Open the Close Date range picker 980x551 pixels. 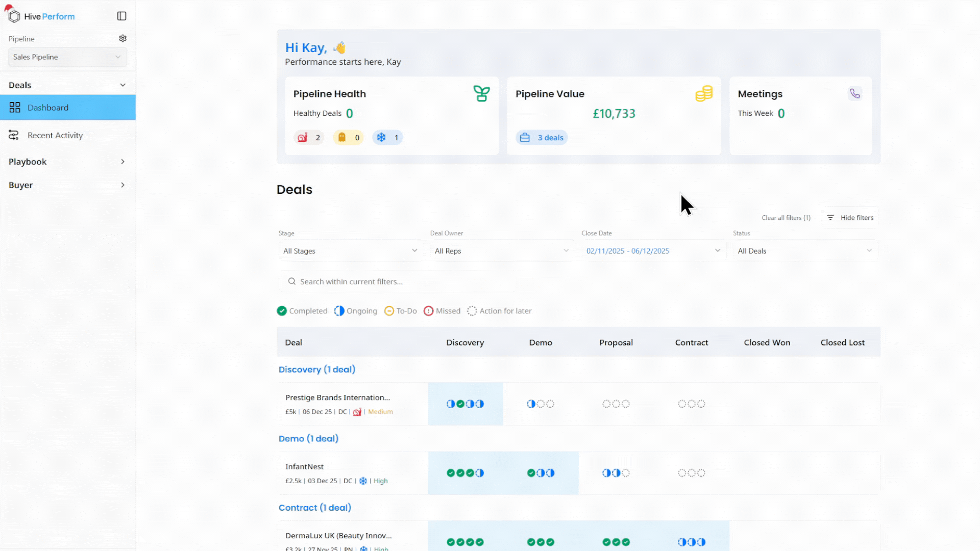pos(651,251)
